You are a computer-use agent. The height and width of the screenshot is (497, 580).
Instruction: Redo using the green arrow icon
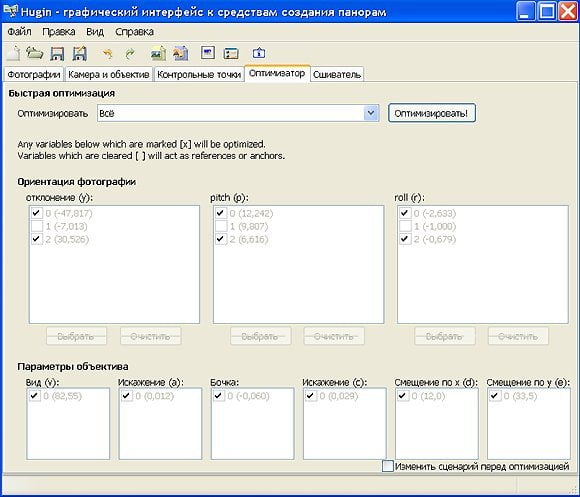[x=129, y=54]
